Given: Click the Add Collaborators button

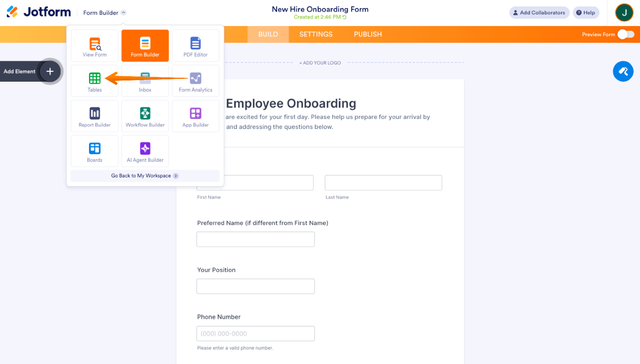Looking at the screenshot, I should (539, 12).
